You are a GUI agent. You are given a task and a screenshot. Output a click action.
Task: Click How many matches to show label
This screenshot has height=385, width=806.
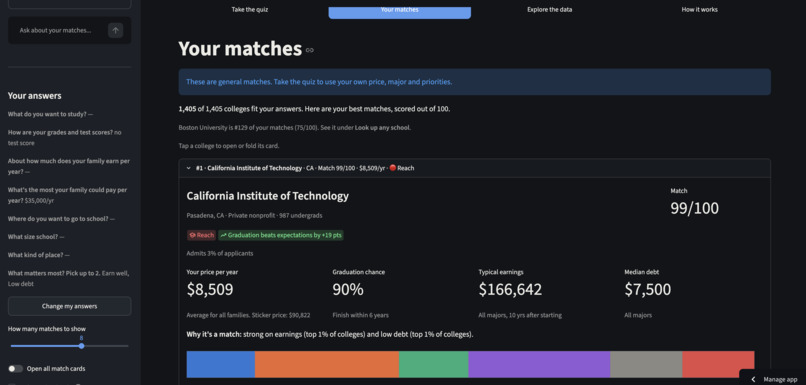coord(47,329)
